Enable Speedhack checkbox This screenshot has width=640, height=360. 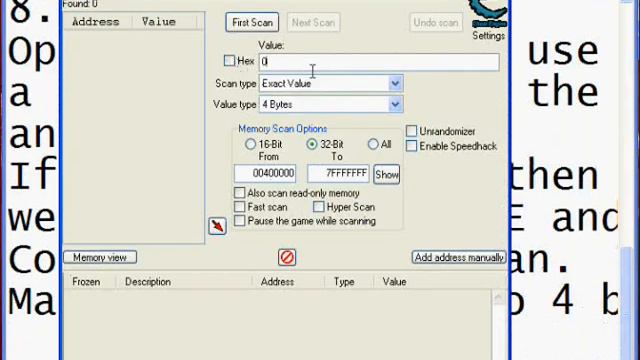[x=411, y=146]
